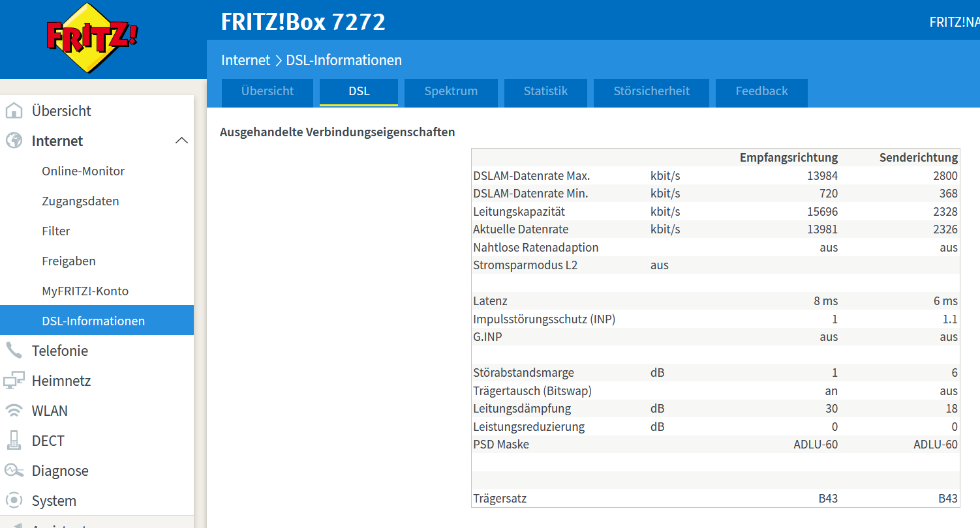Click the Empfangsrichtung column header
The height and width of the screenshot is (528, 980).
788,158
